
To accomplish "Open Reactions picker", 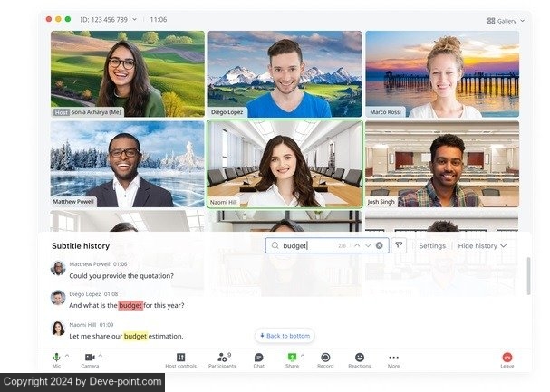I will (359, 358).
